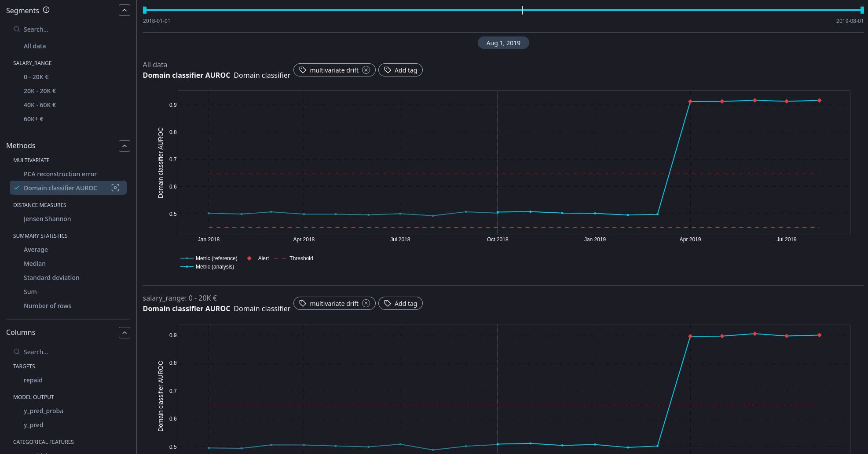The width and height of the screenshot is (868, 454).
Task: Click the focus icon on Domain classifier AUROC
Action: pos(115,188)
